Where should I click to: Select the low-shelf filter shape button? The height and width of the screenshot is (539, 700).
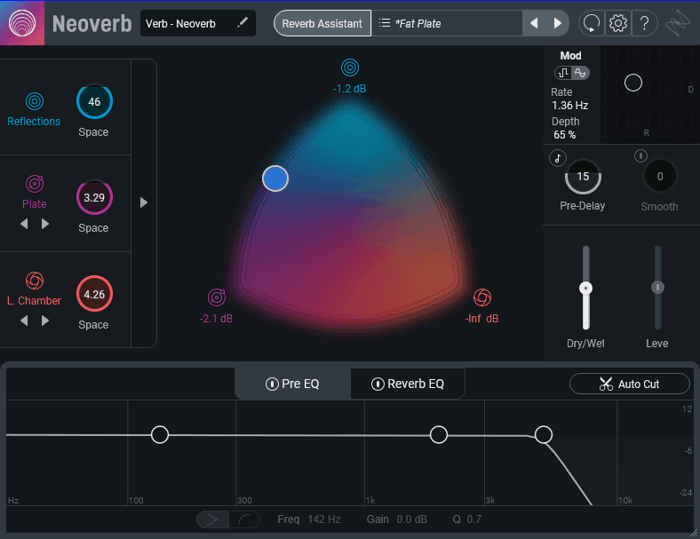(x=244, y=519)
